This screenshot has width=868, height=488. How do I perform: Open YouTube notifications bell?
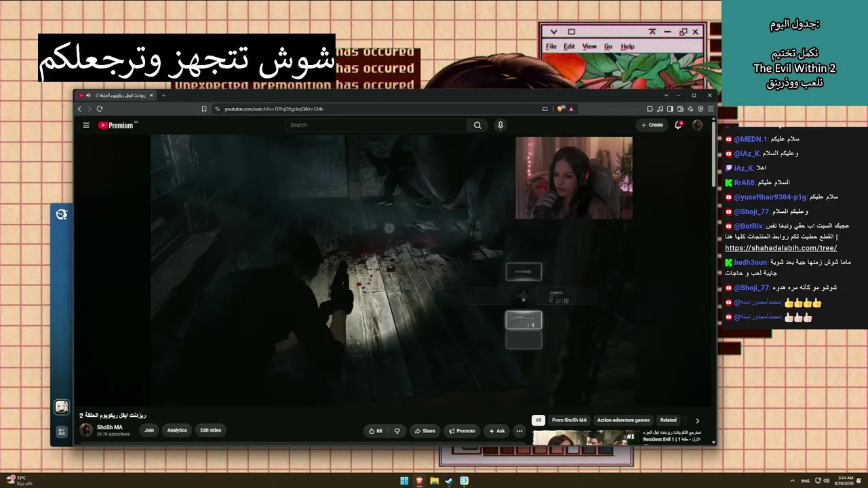[x=678, y=125]
